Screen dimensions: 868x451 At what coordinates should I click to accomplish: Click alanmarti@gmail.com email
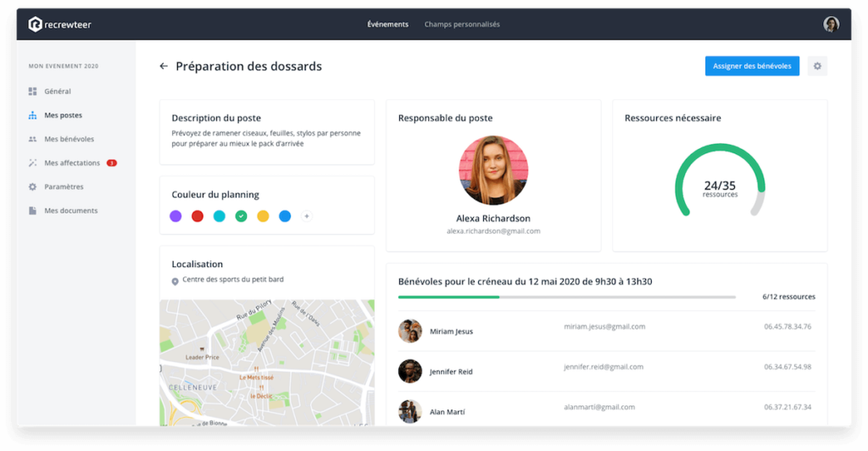click(599, 407)
